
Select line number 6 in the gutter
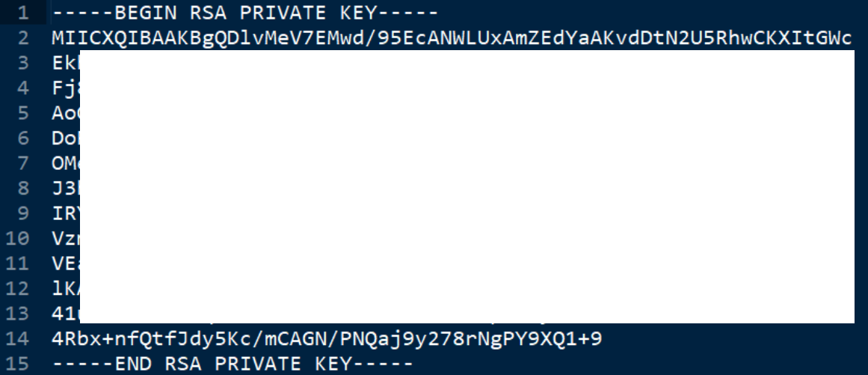[22, 138]
